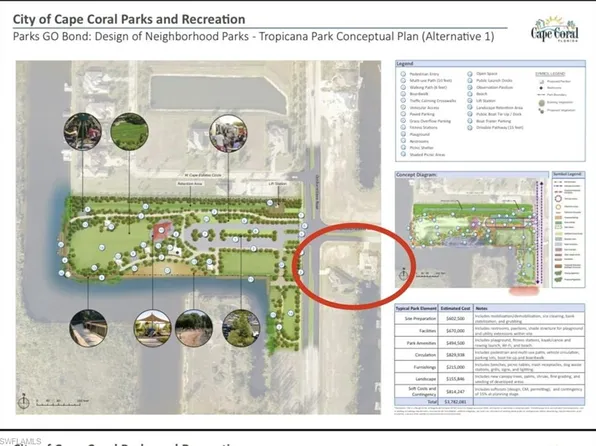The image size is (596, 446).
Task: Open the green lawn photo thumbnail
Action: click(130, 132)
